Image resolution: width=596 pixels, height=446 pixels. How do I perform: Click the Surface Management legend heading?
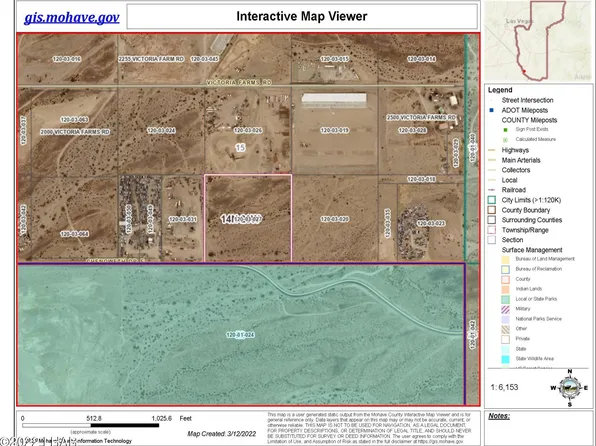tap(532, 250)
